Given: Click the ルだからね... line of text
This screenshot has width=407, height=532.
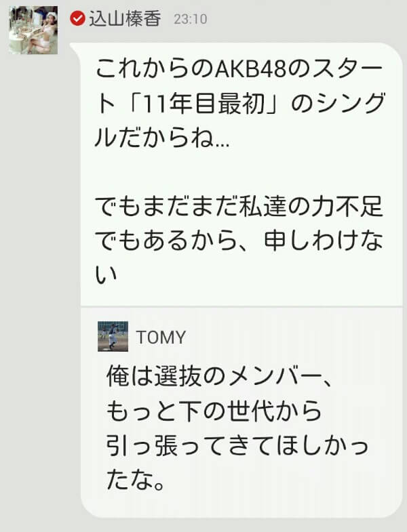Looking at the screenshot, I should coord(162,138).
